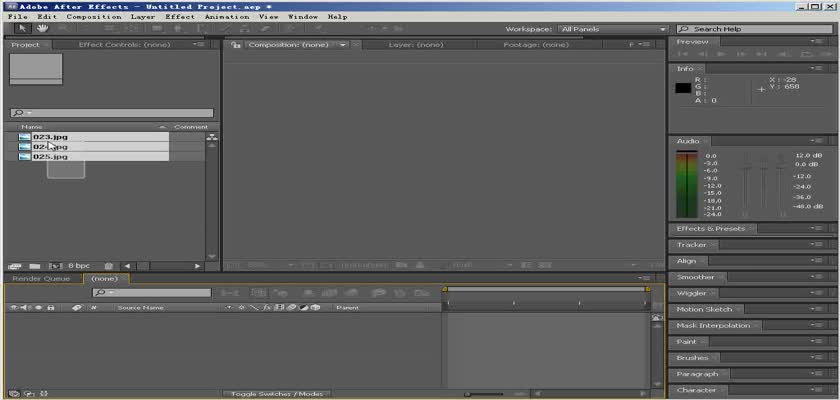Open the Composition (none) dropdown arrow
This screenshot has height=400, width=840.
(343, 45)
